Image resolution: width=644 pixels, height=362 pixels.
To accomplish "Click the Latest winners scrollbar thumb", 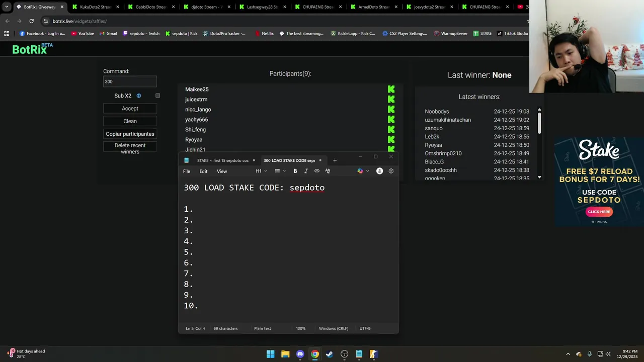I will tap(539, 122).
